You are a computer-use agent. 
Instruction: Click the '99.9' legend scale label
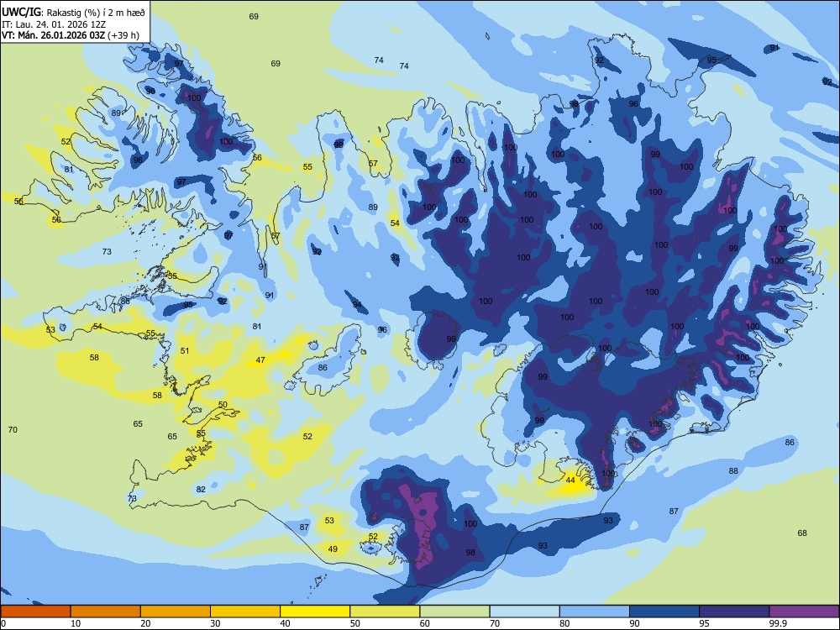[778, 623]
